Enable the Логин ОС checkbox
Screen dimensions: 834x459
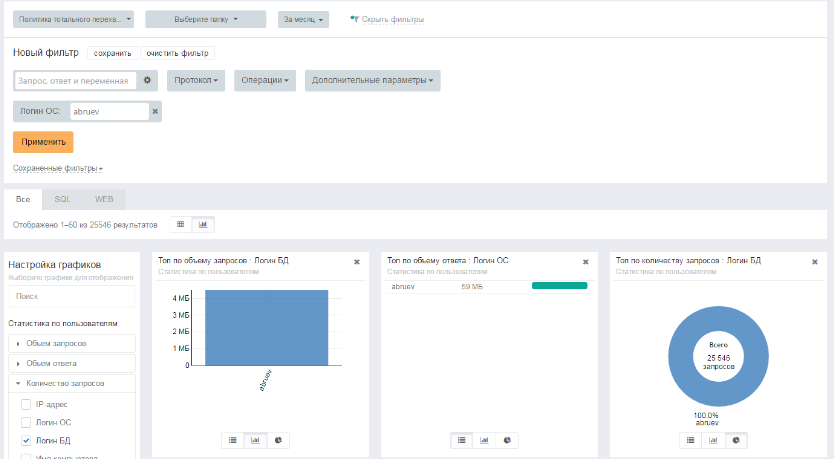click(x=26, y=422)
